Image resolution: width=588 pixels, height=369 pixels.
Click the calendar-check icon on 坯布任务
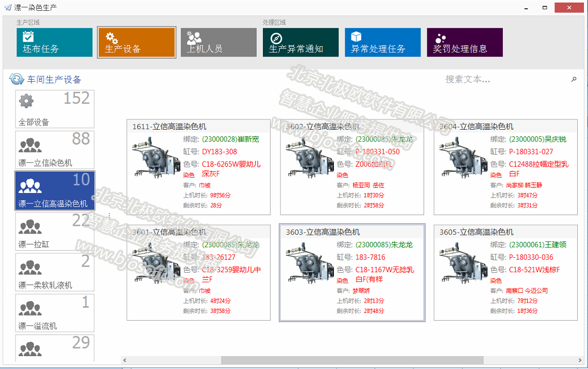pos(28,37)
